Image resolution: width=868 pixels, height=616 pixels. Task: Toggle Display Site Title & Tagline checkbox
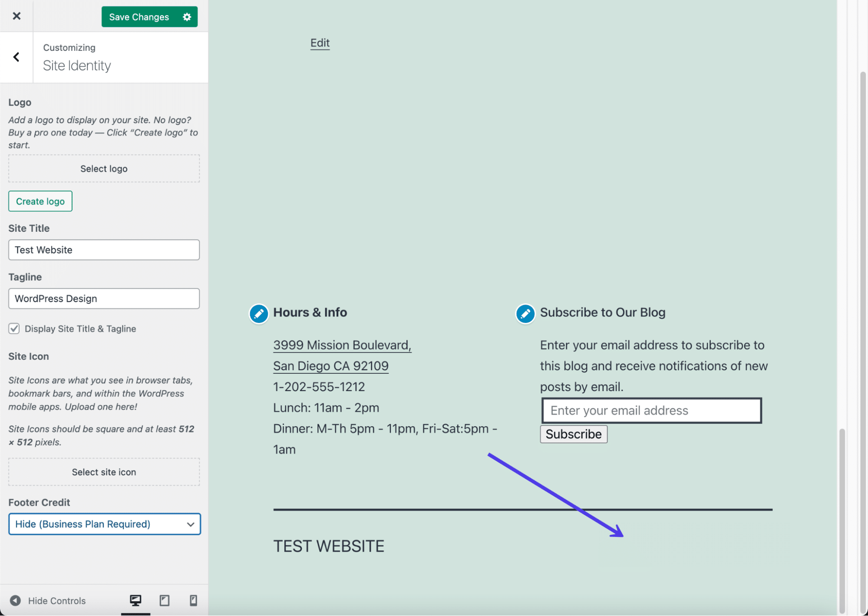[x=14, y=328]
